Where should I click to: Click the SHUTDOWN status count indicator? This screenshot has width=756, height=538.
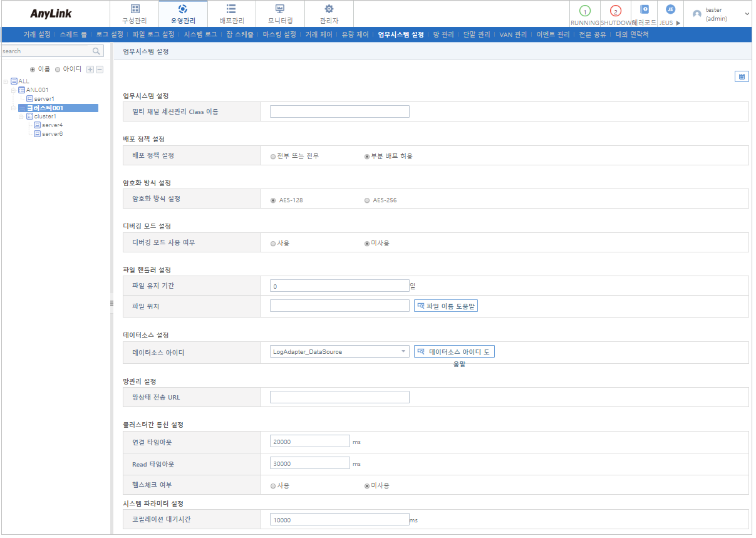(615, 11)
